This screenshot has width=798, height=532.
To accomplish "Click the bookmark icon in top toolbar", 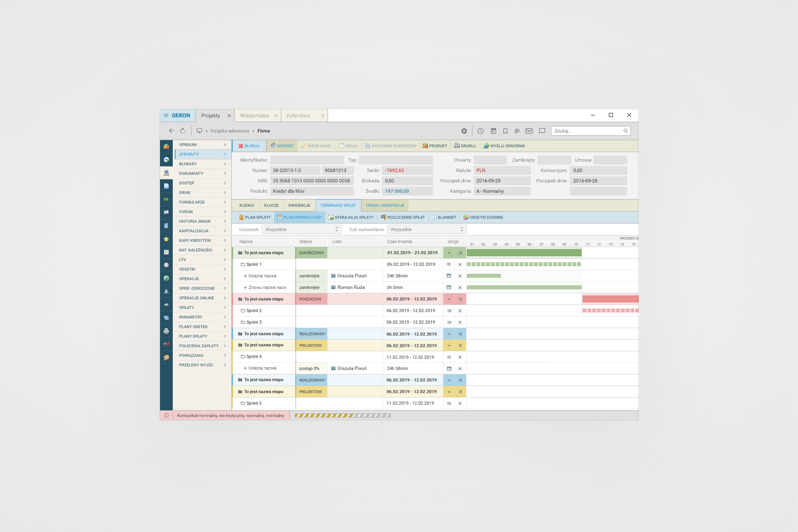I will [505, 131].
